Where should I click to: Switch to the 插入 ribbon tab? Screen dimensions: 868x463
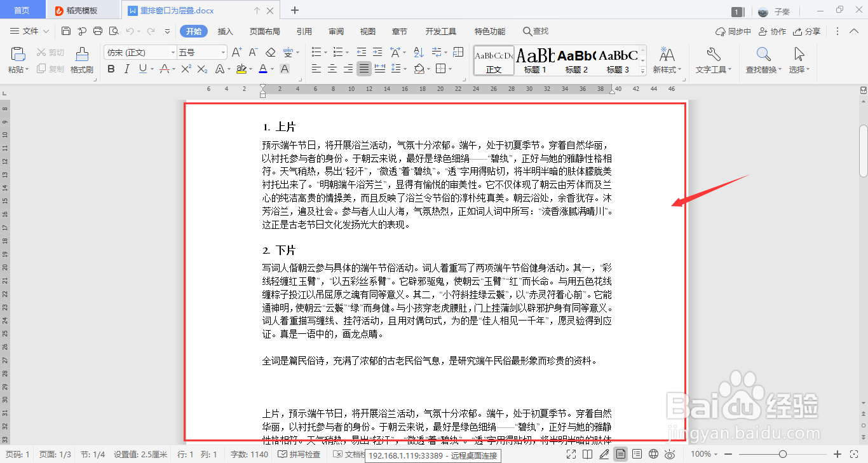[225, 30]
